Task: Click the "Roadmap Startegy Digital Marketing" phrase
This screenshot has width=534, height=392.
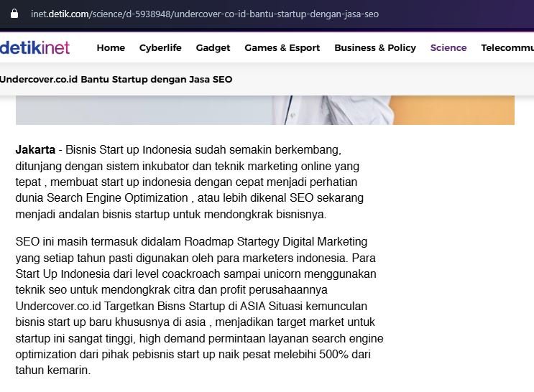Action: (275, 241)
